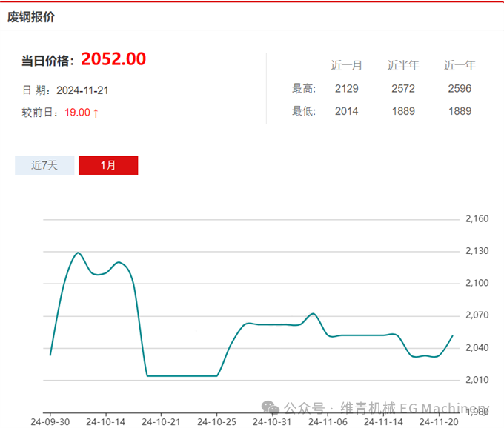Click the 24-10-14 x-axis label
Image resolution: width=504 pixels, height=428 pixels.
point(106,422)
